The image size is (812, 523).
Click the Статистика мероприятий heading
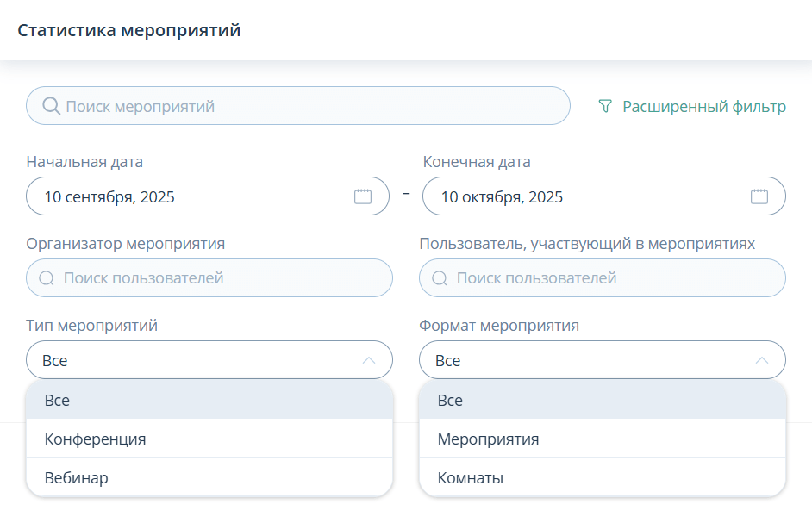coord(130,28)
